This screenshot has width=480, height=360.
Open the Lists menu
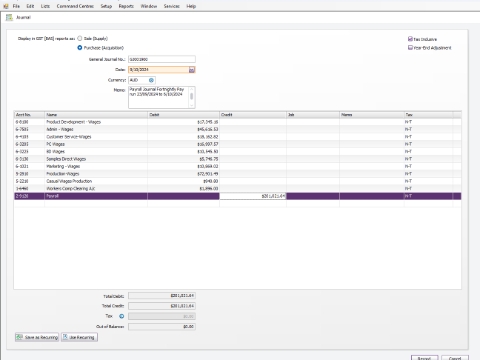point(45,6)
